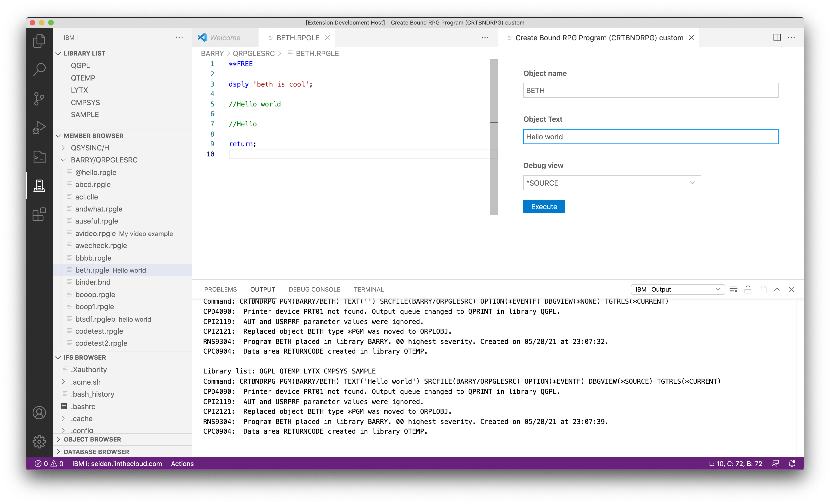Screen dimensions: 830x504
Task: Open the Manage settings gear
Action: point(39,442)
